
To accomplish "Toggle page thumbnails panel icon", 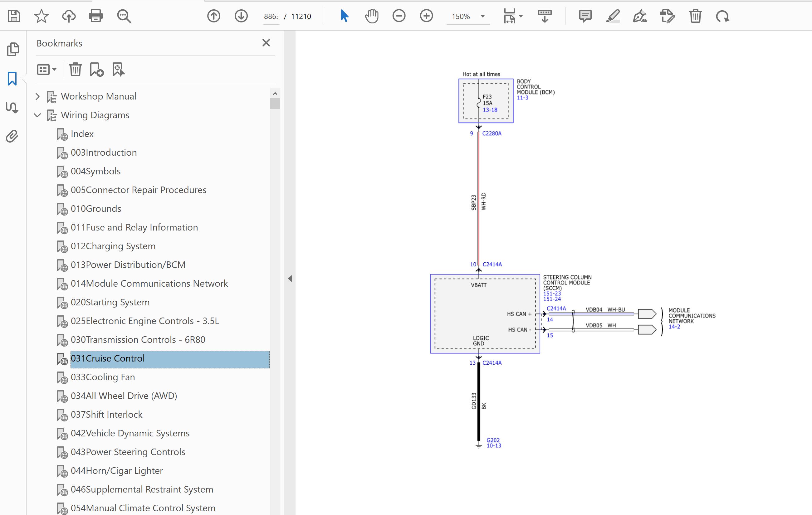I will (x=13, y=50).
